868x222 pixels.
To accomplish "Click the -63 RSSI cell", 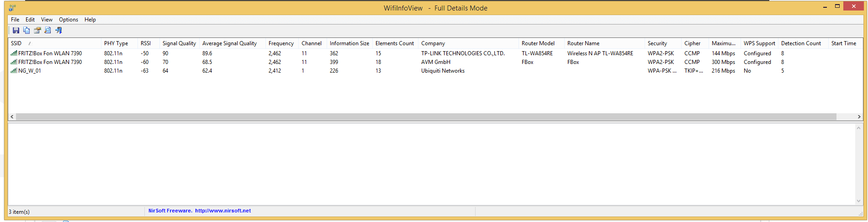I will click(144, 71).
